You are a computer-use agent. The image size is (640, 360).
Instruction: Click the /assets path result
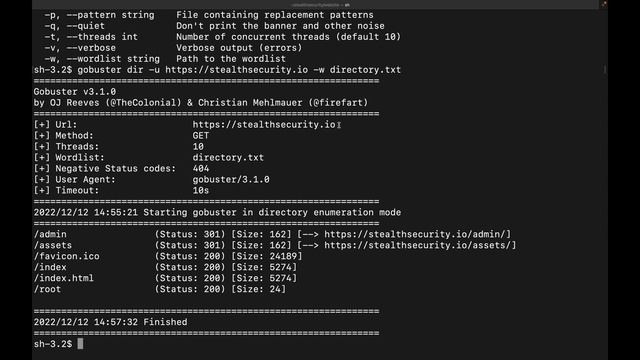53,245
